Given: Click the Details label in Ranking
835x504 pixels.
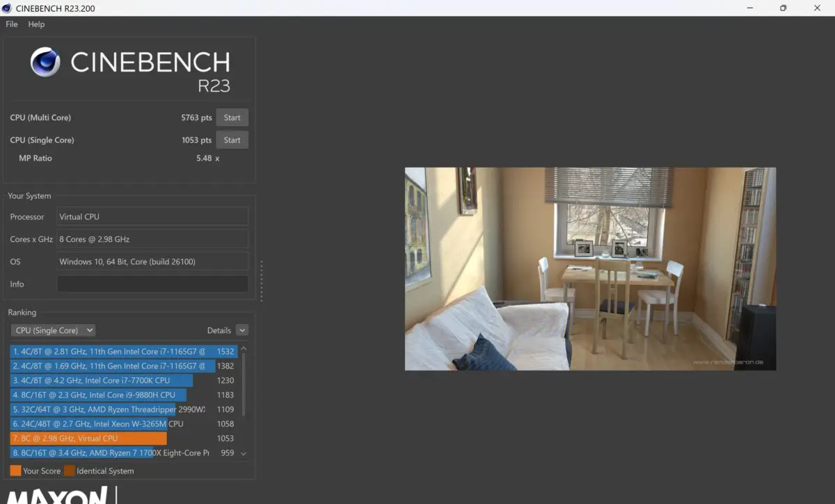Looking at the screenshot, I should tap(219, 330).
